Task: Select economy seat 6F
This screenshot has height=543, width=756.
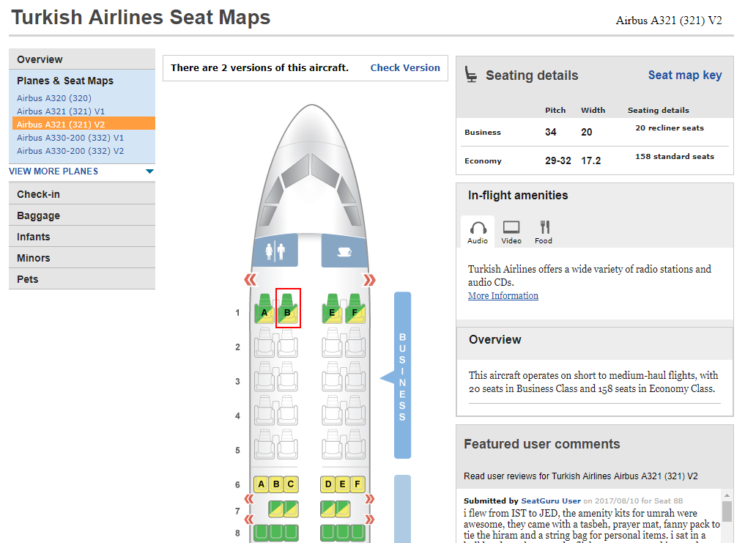Action: [357, 484]
